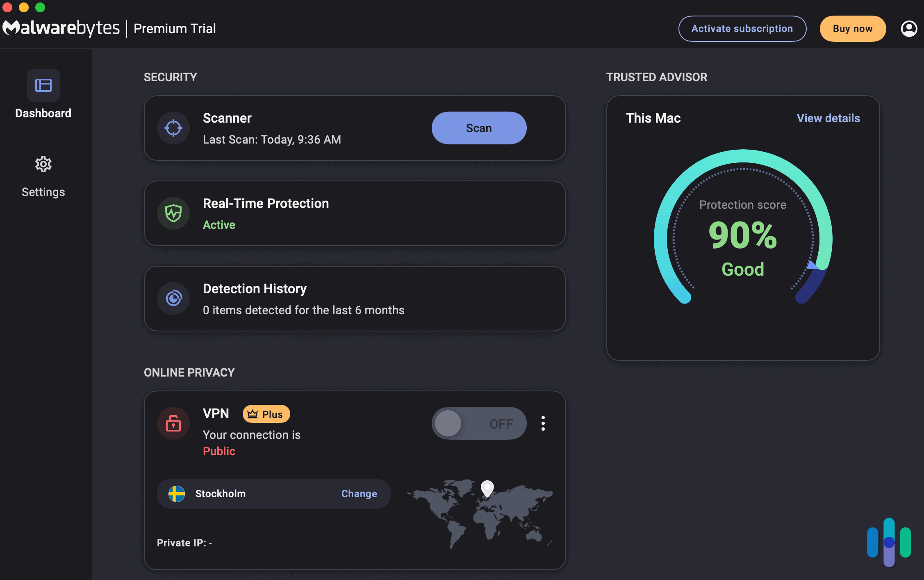Click the Dashboard panel icon

pos(43,85)
